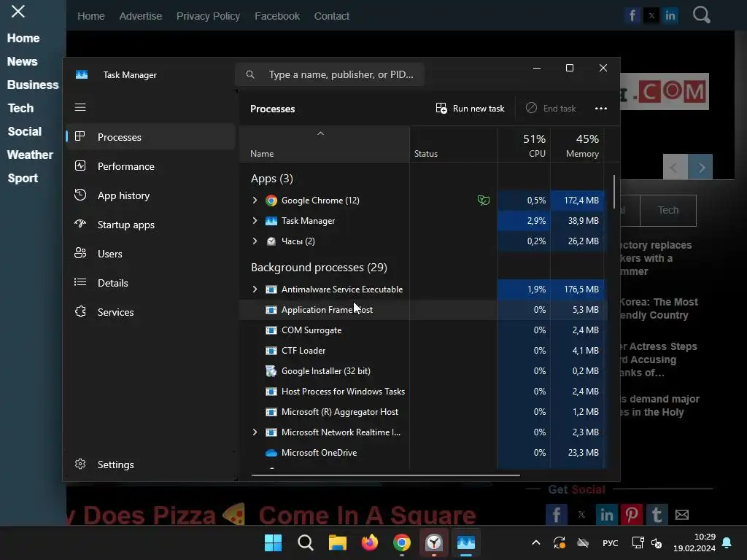Click the Google Chrome icon in process list
This screenshot has width=747, height=560.
click(x=271, y=201)
